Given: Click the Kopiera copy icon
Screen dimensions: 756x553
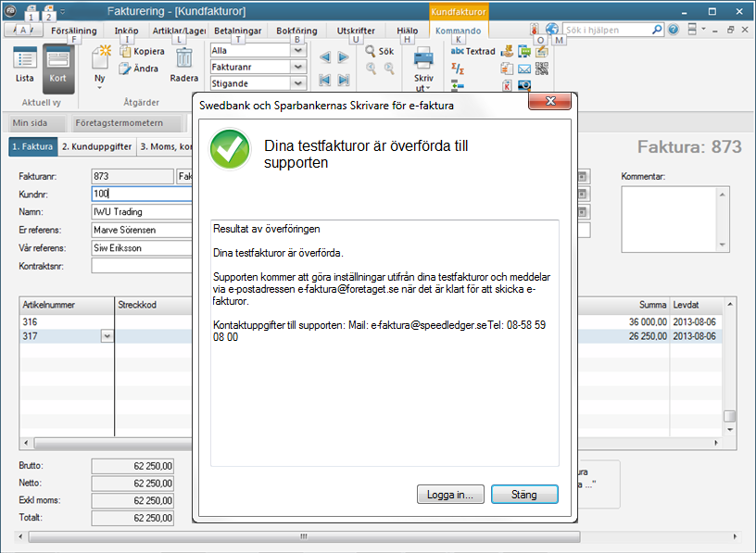Looking at the screenshot, I should [125, 51].
